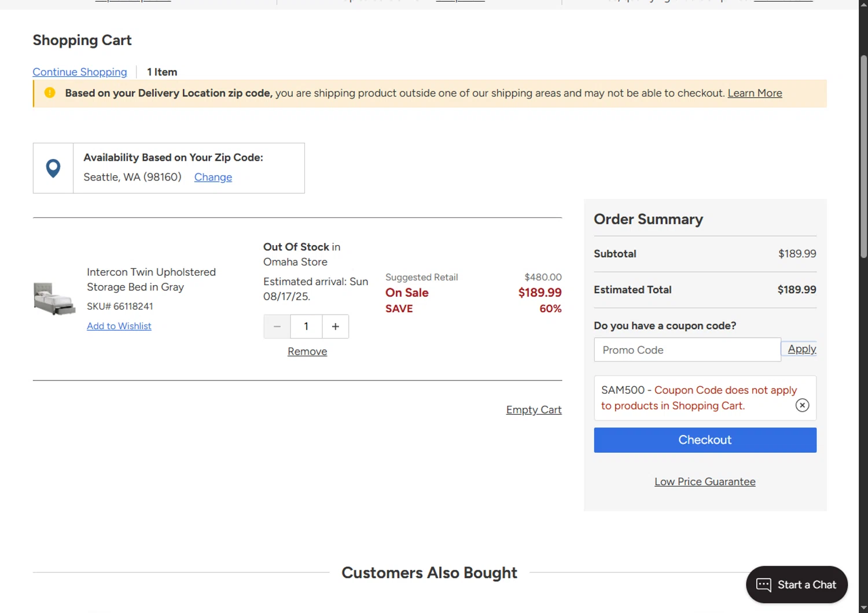
Task: Go back via Continue Shopping link
Action: click(x=80, y=72)
